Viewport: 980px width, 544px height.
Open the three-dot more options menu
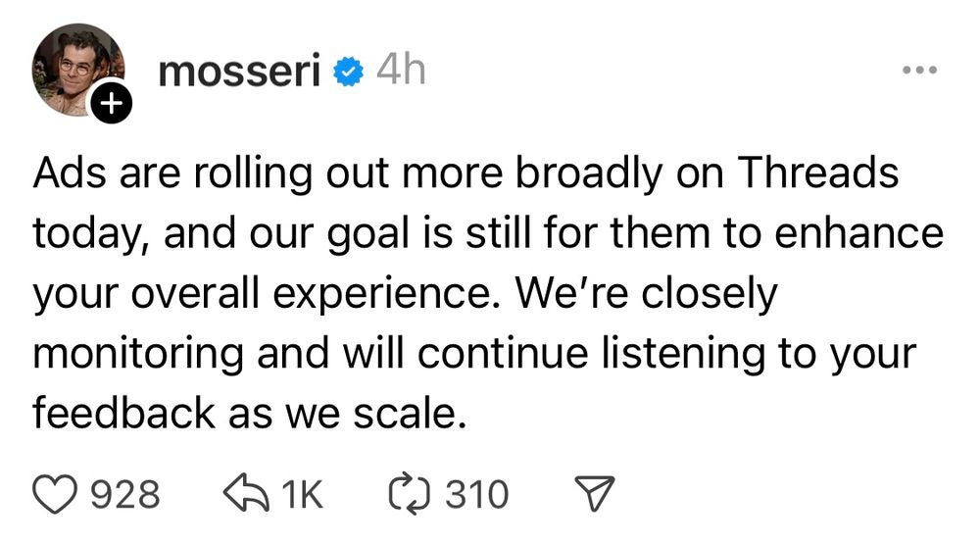coord(920,71)
